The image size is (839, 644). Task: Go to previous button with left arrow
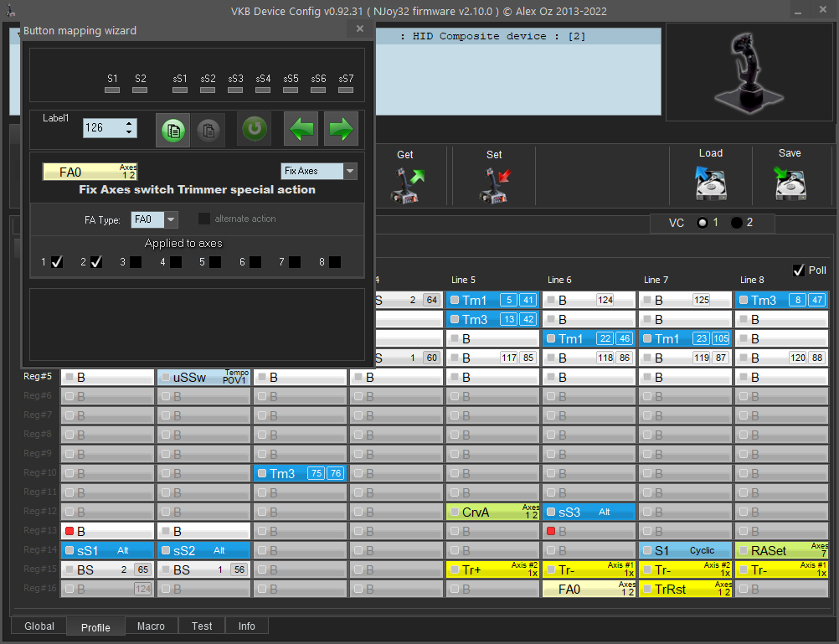[x=301, y=129]
